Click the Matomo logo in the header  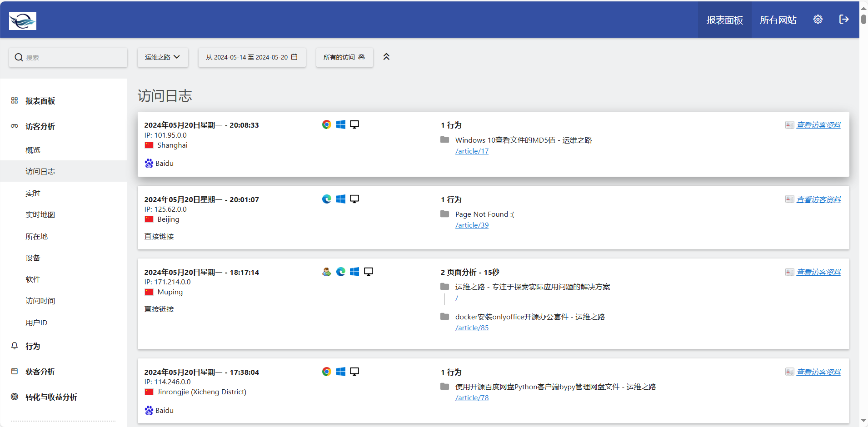coord(23,21)
